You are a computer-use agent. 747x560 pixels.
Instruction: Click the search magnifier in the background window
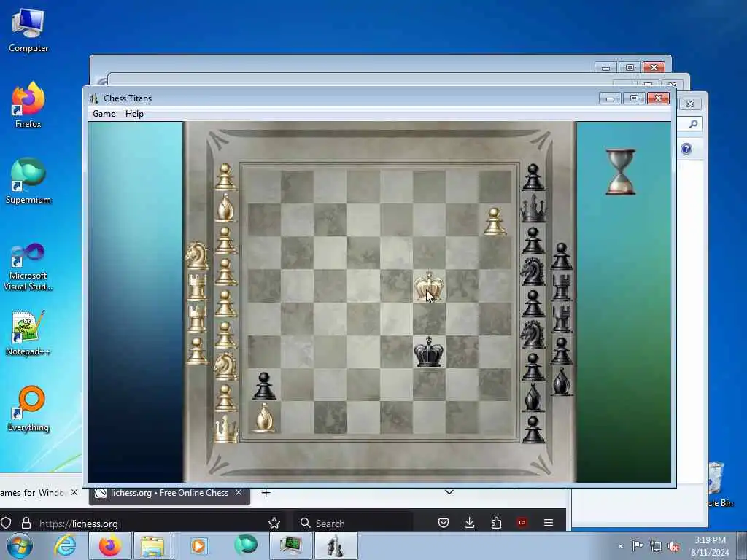(693, 124)
